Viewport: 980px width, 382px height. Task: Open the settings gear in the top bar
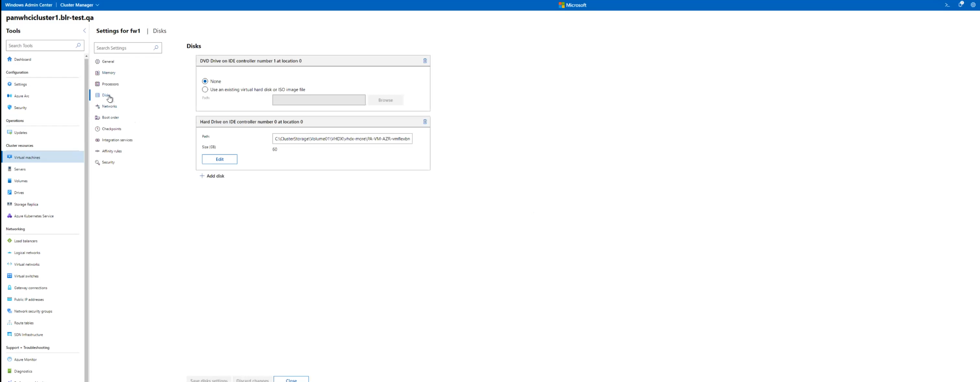973,5
